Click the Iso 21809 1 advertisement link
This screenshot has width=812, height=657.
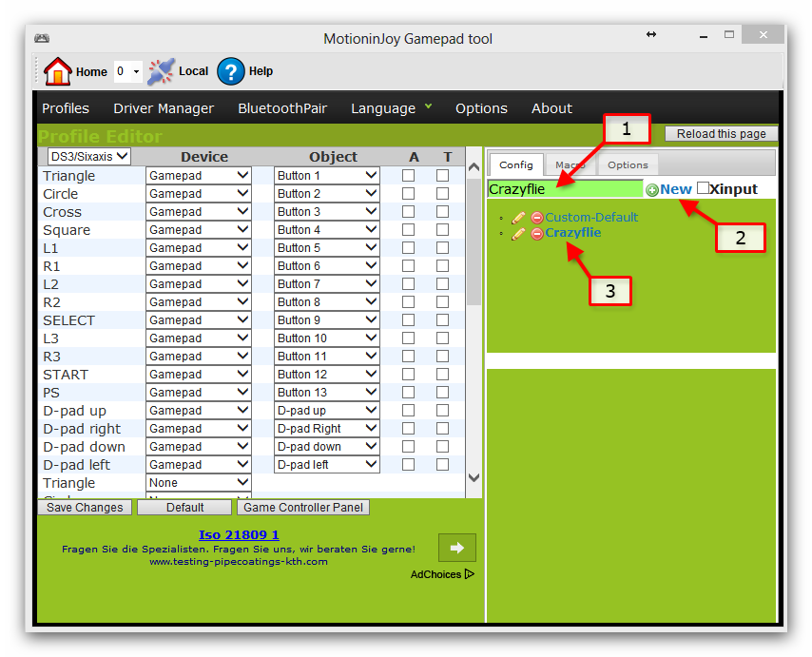(238, 534)
